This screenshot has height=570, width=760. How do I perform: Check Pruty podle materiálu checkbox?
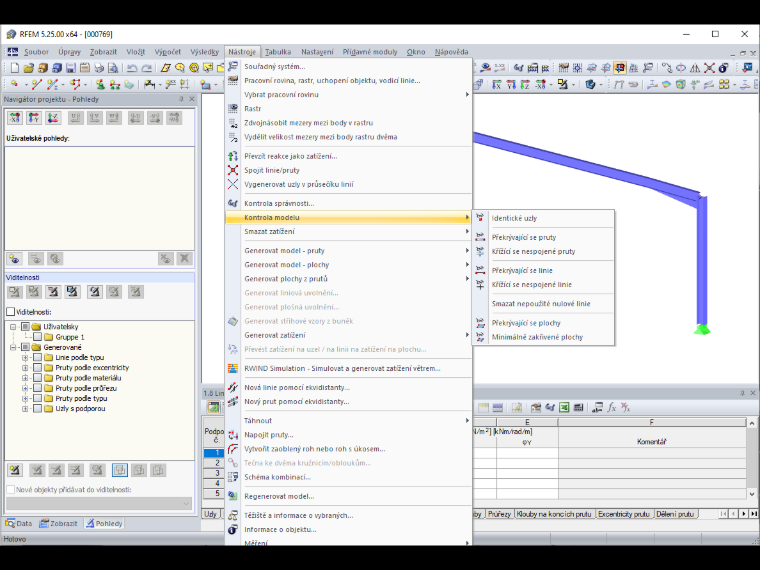(x=37, y=378)
